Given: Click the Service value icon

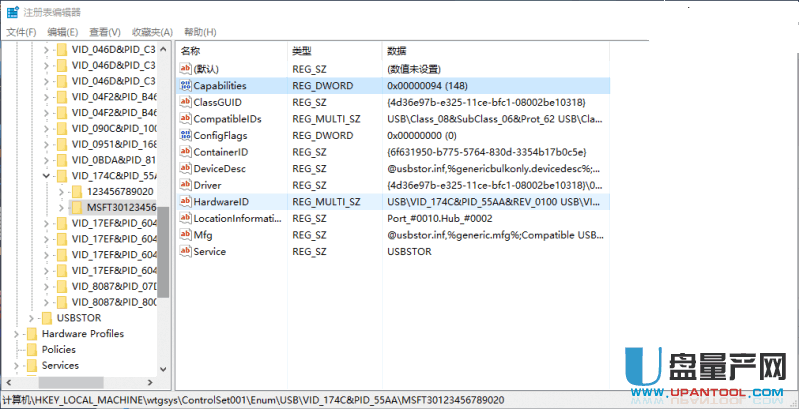Looking at the screenshot, I should click(x=185, y=251).
